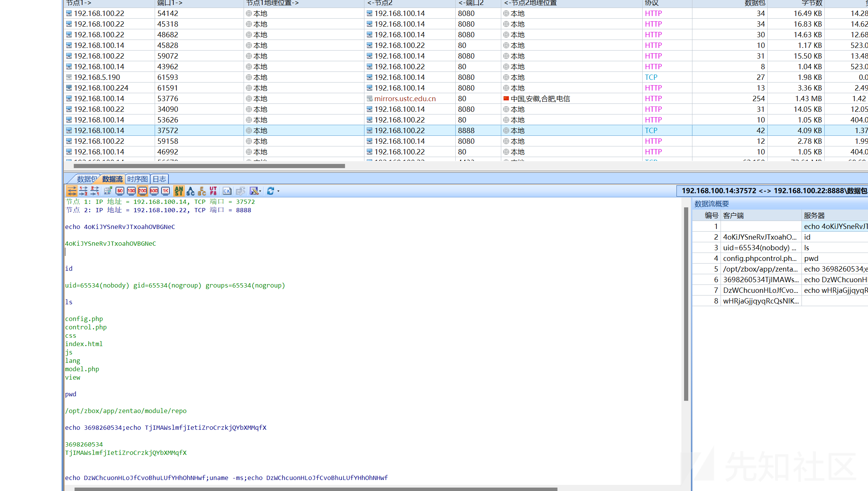Open the refresh dropdown arrow
Viewport: 868px width, 491px height.
(x=278, y=191)
